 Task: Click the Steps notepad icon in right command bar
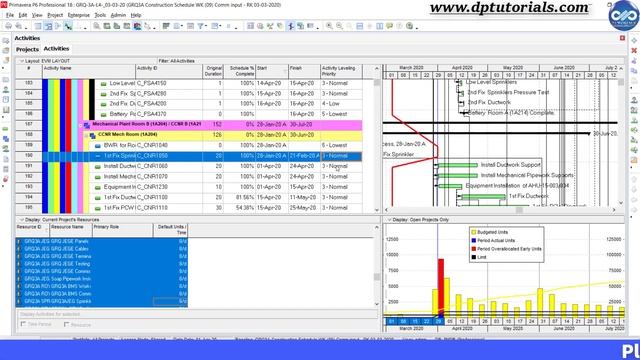(x=634, y=160)
